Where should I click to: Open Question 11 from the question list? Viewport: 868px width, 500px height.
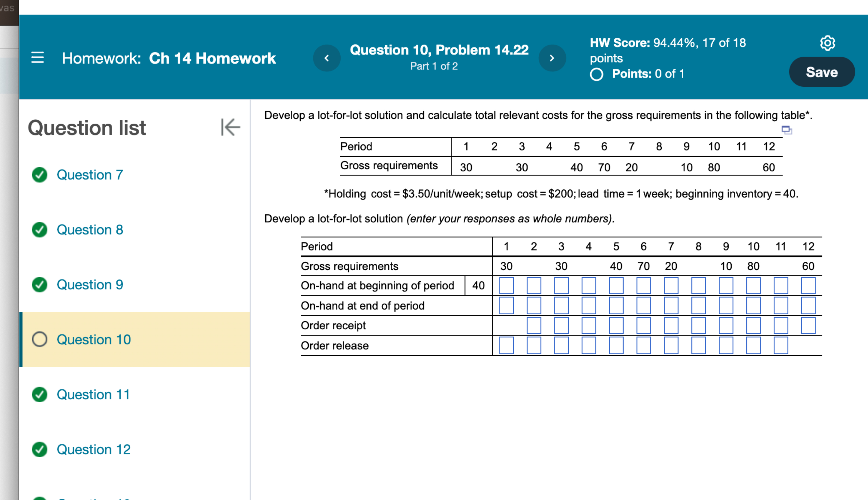click(x=93, y=394)
